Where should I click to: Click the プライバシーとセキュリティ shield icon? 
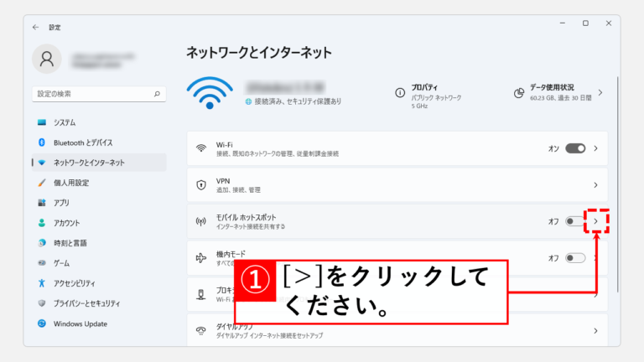coord(42,303)
